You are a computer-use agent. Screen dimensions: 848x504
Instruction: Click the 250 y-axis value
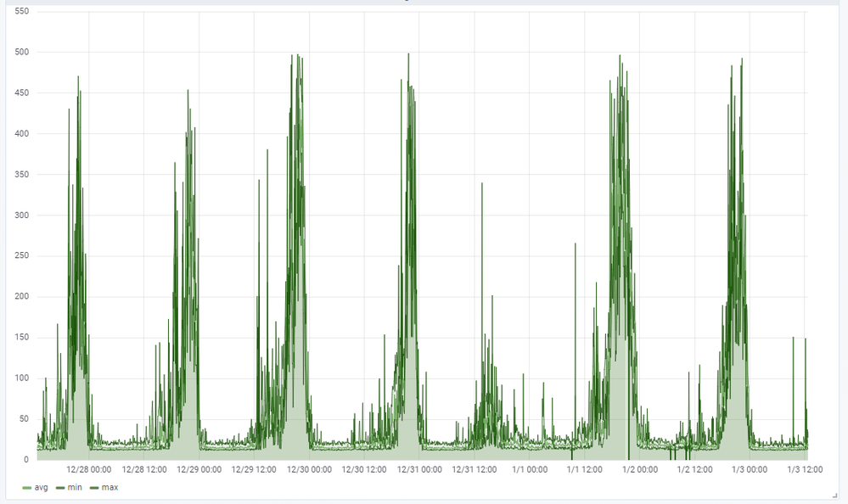point(21,255)
